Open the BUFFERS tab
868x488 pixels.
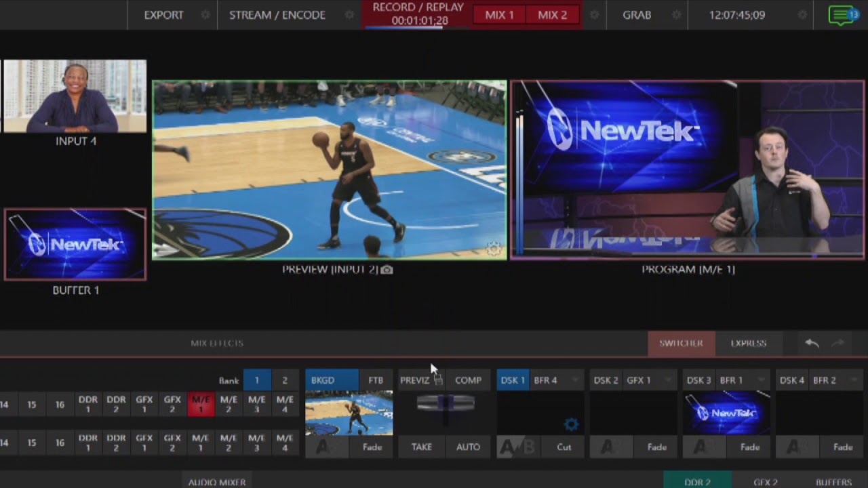pos(833,482)
